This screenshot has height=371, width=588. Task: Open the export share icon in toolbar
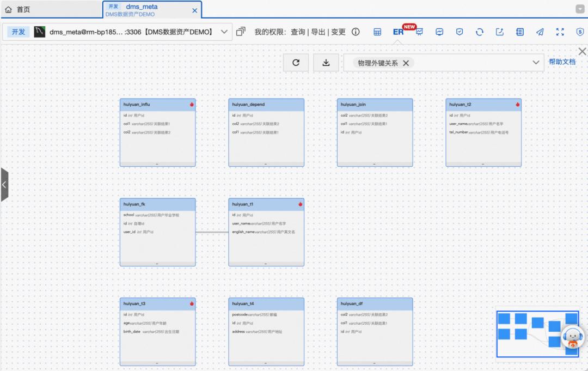(x=499, y=32)
